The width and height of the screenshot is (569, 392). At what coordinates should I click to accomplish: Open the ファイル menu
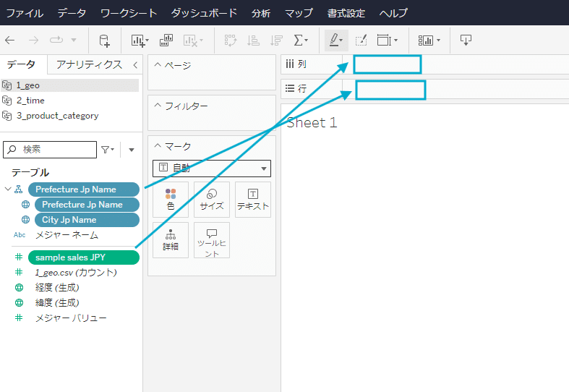coord(25,13)
